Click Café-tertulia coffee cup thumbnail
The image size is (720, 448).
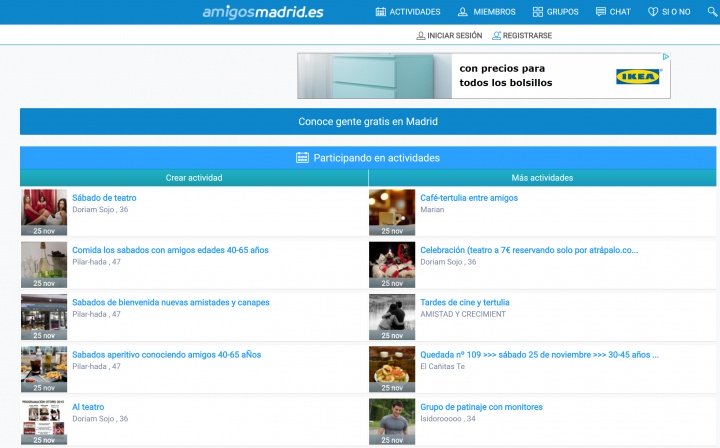[392, 212]
